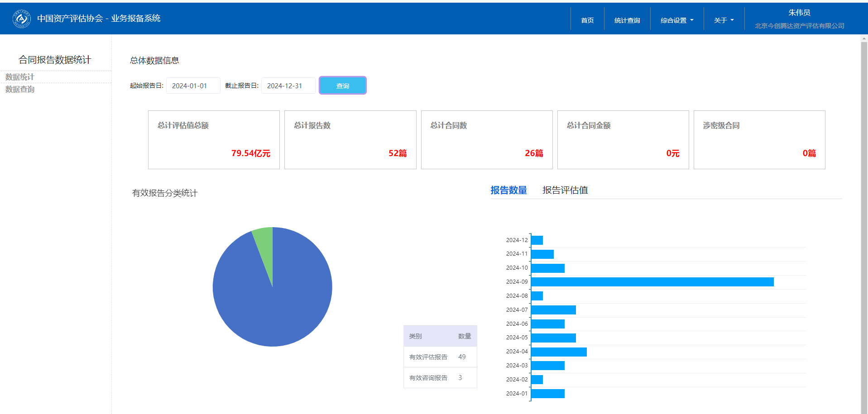Click the 2024-09 bar in chart
The width and height of the screenshot is (868, 414).
652,282
